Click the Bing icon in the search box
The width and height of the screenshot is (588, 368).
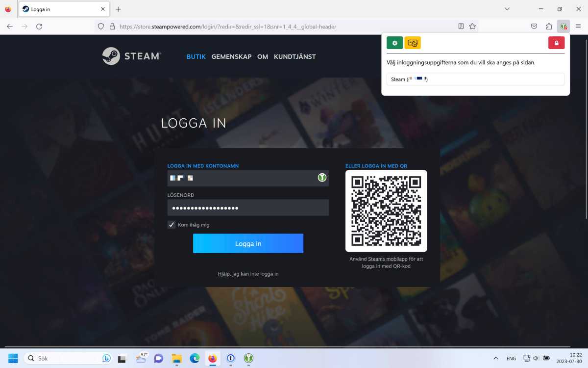coord(106,358)
